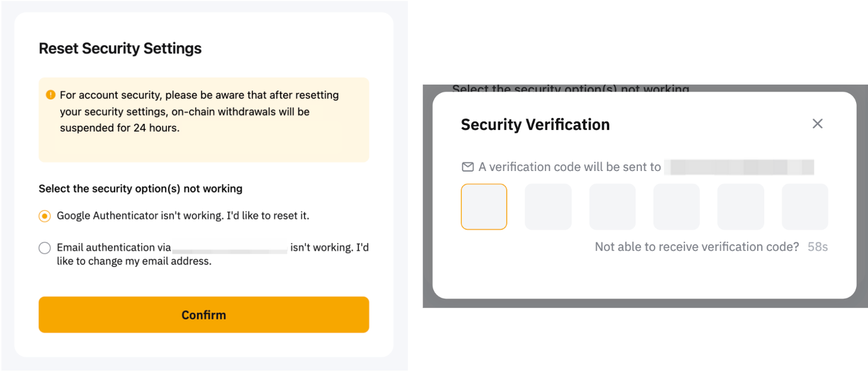Click the "Reset Security Settings" heading

click(120, 48)
